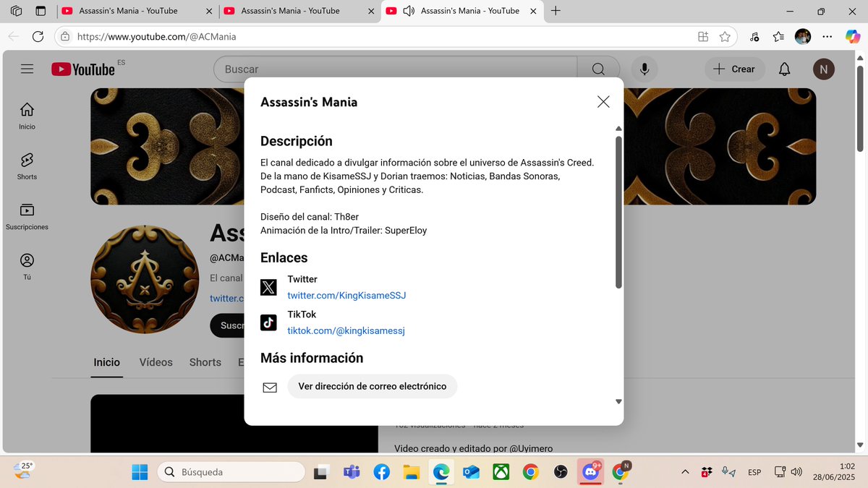Open Tú section in sidebar
The image size is (868, 488).
(27, 266)
